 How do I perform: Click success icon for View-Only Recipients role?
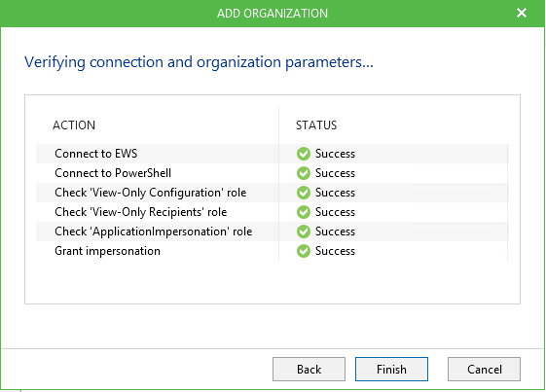304,212
